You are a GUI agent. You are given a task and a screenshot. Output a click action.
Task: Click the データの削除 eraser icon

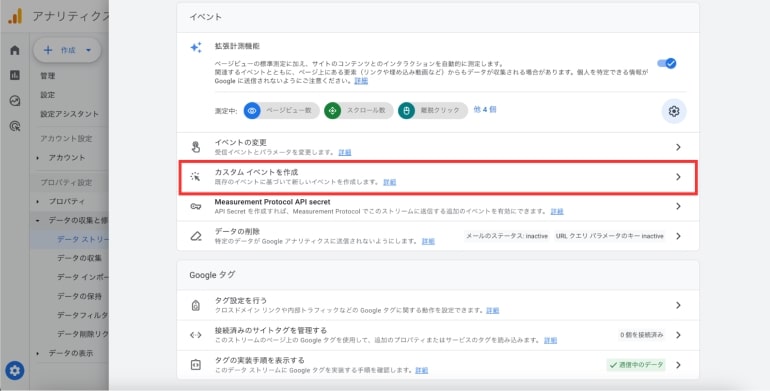point(195,236)
